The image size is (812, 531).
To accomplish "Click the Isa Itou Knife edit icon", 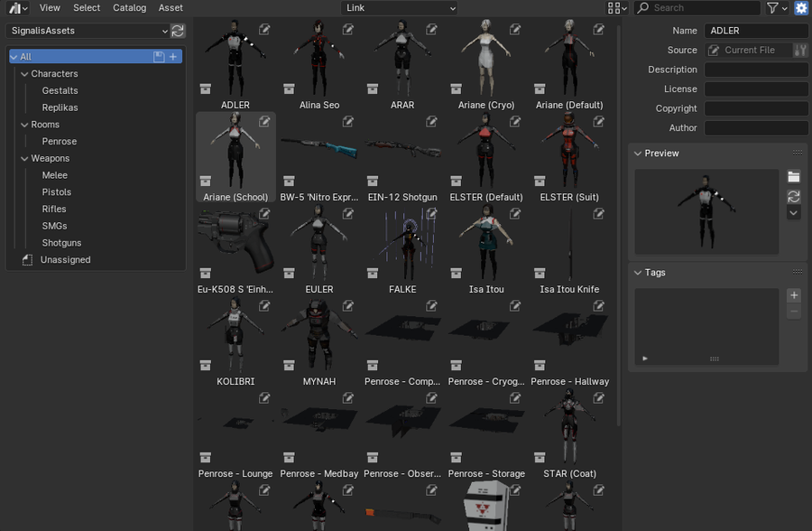I will tap(599, 214).
